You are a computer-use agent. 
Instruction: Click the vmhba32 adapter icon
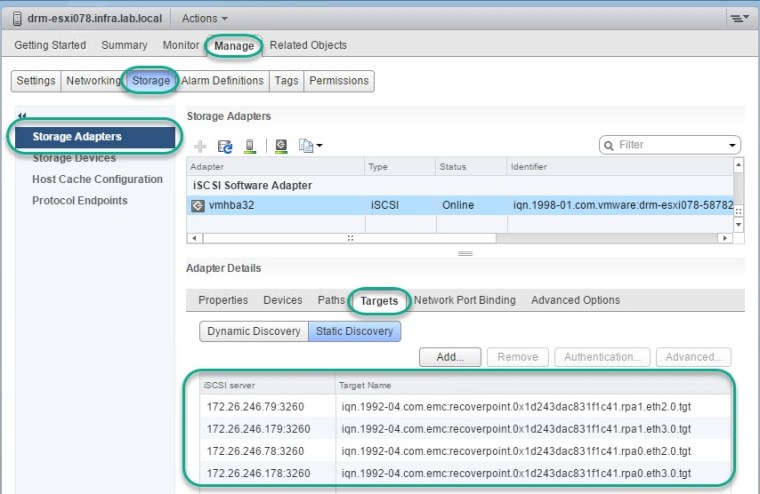pyautogui.click(x=198, y=205)
